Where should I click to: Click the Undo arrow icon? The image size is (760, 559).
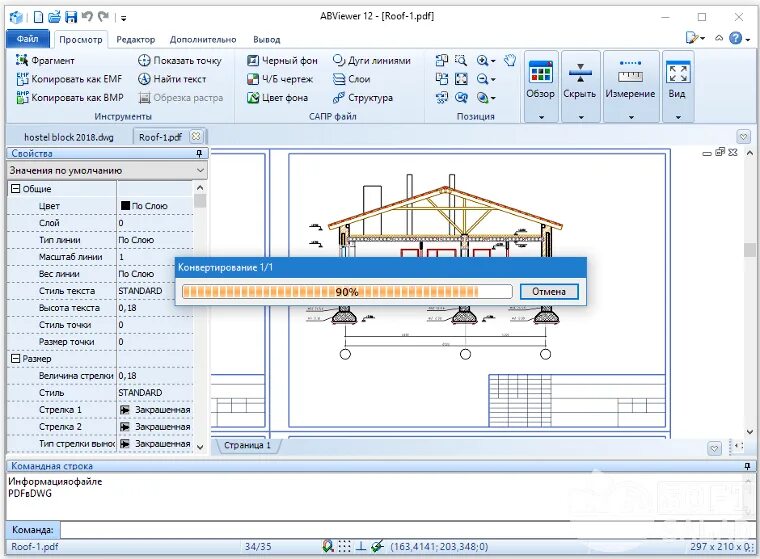[87, 17]
